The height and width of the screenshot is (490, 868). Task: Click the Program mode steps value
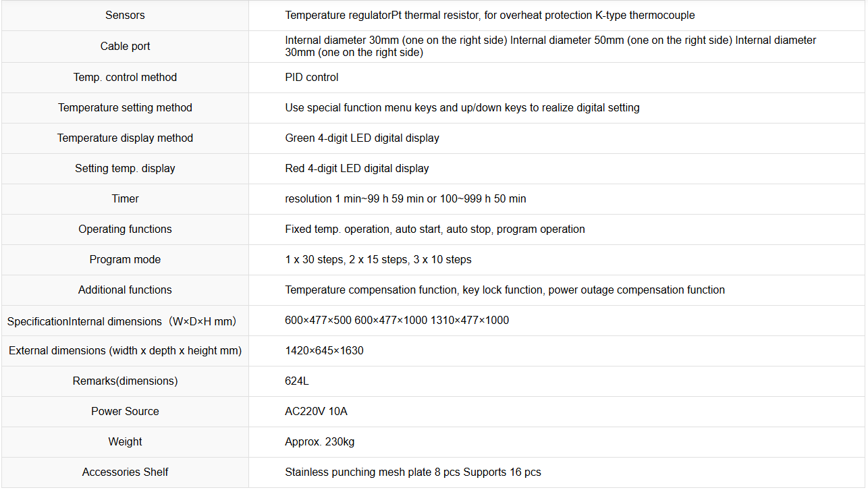(378, 259)
